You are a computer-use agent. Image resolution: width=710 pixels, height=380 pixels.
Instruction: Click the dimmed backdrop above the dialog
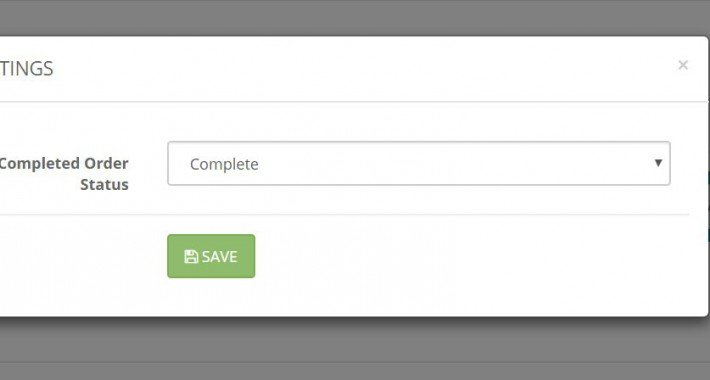(355, 18)
